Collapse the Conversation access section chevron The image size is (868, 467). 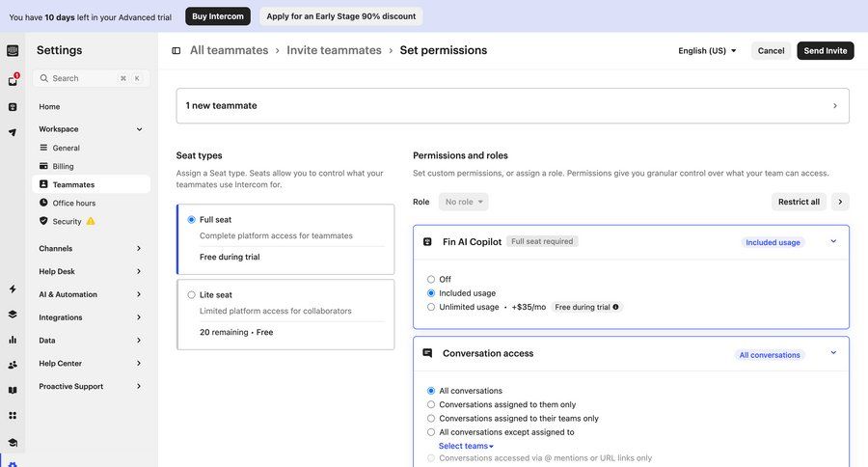click(833, 353)
